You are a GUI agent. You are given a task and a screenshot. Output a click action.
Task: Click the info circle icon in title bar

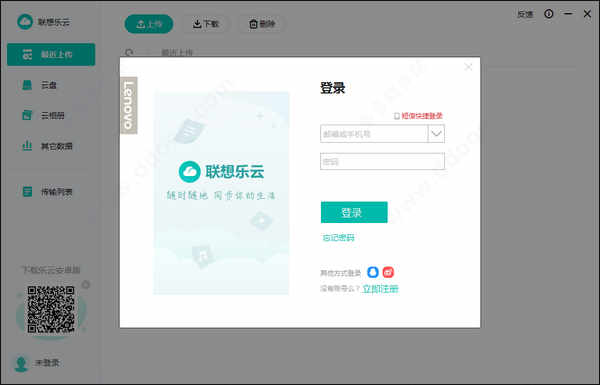click(x=549, y=14)
